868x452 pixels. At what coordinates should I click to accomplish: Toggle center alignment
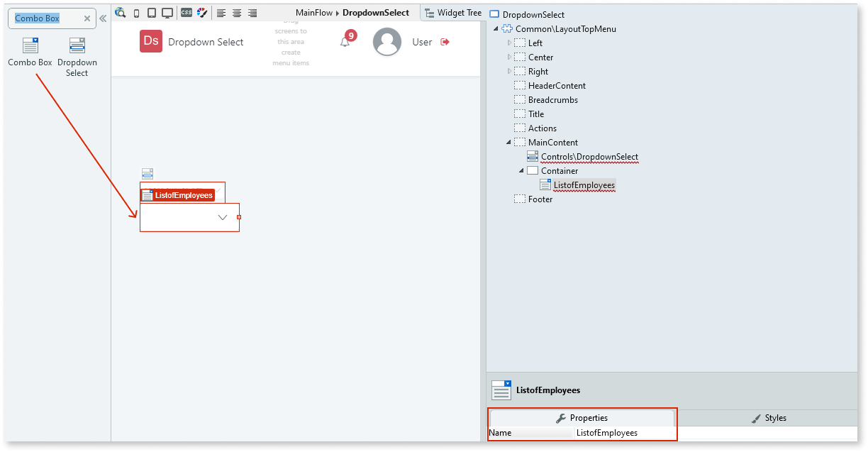tap(237, 12)
